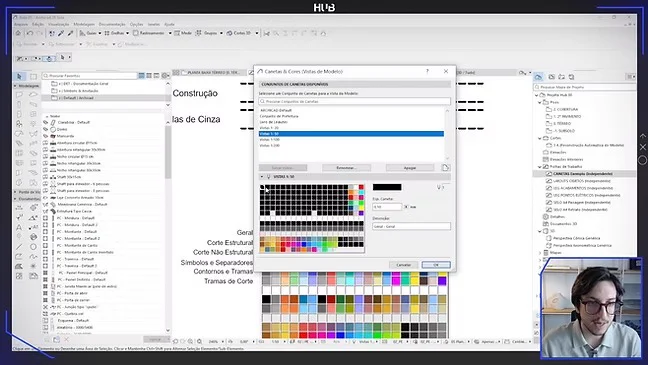648x365 pixels.
Task: Open the Cortes 3D dropdown arrow
Action: coord(257,33)
